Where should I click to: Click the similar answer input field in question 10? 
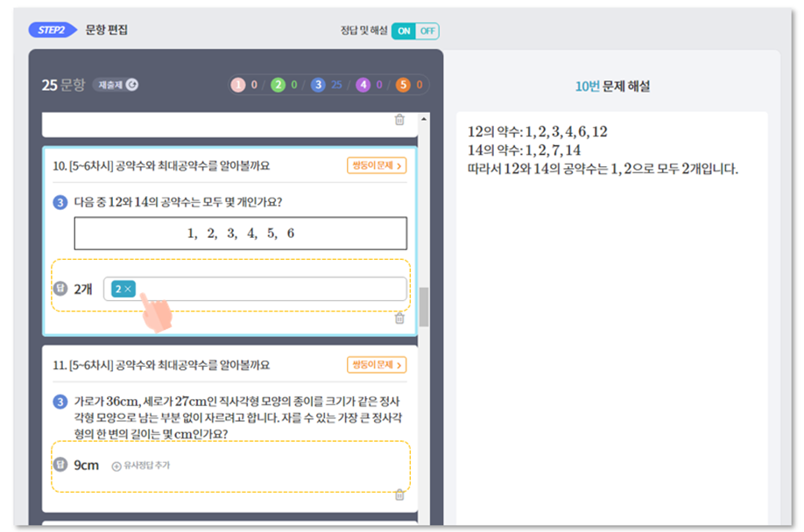pos(255,290)
